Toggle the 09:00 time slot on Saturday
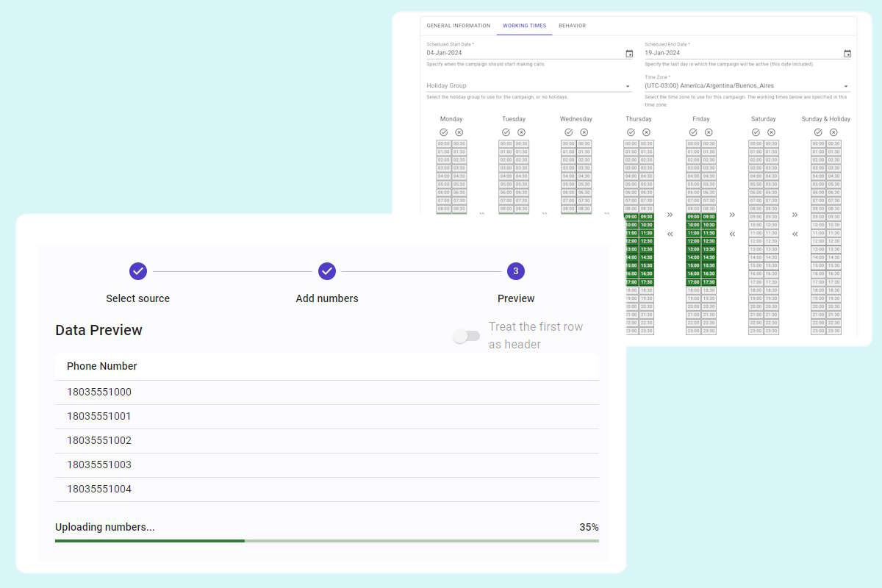Viewport: 882px width, 588px height. coord(755,217)
